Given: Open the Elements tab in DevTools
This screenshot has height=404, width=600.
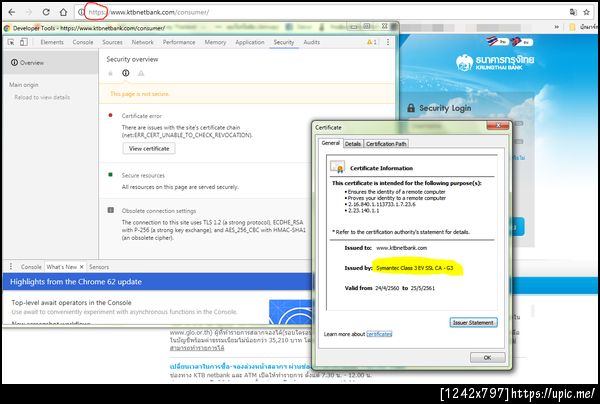Looking at the screenshot, I should pyautogui.click(x=52, y=42).
